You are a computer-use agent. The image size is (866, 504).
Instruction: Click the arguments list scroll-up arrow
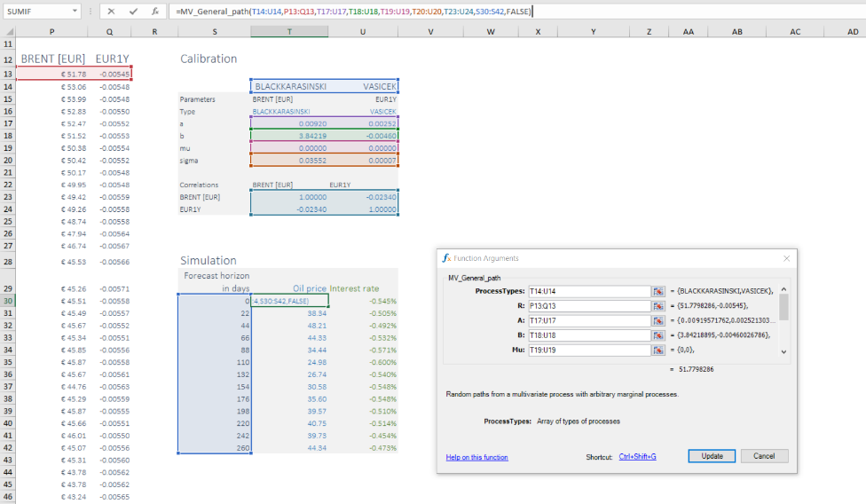(x=783, y=289)
